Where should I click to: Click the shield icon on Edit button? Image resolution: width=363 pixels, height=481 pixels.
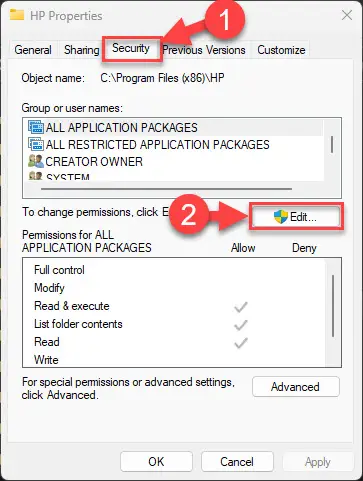[x=280, y=217]
